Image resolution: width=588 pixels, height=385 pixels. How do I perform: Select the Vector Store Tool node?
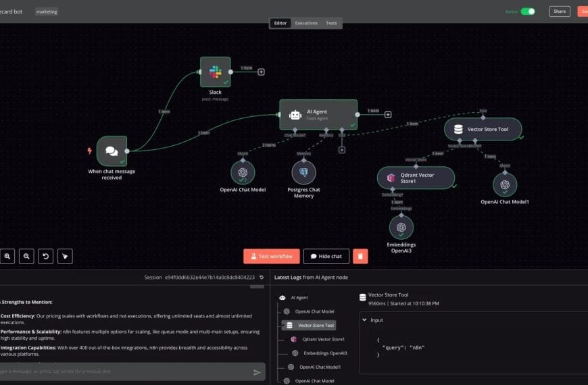(x=483, y=129)
